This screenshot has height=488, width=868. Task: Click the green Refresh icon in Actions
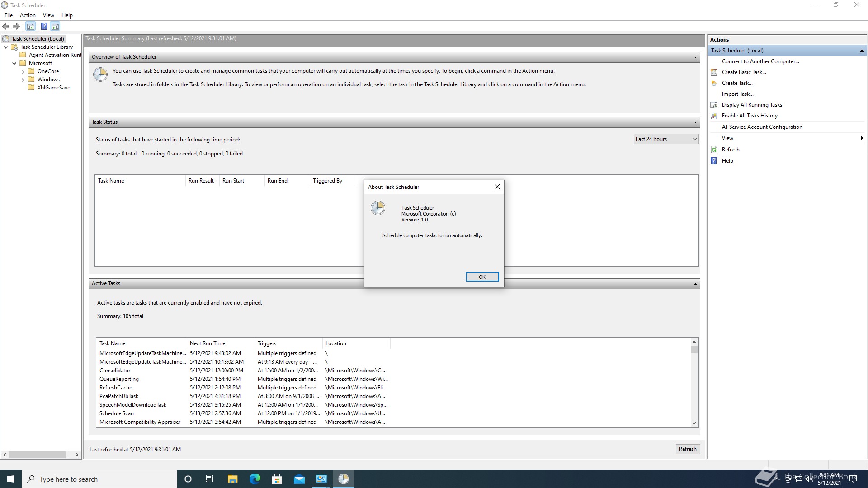pyautogui.click(x=714, y=150)
